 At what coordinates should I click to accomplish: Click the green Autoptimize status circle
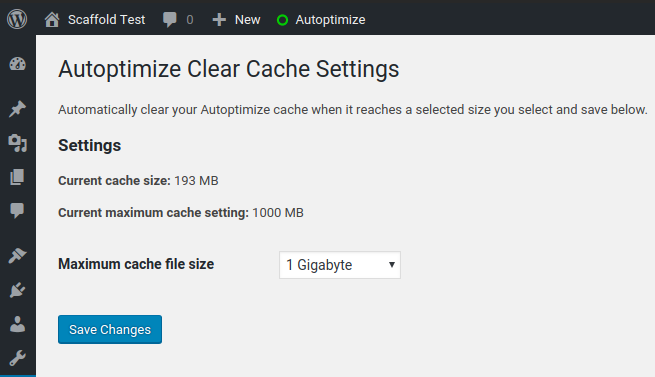click(x=282, y=20)
